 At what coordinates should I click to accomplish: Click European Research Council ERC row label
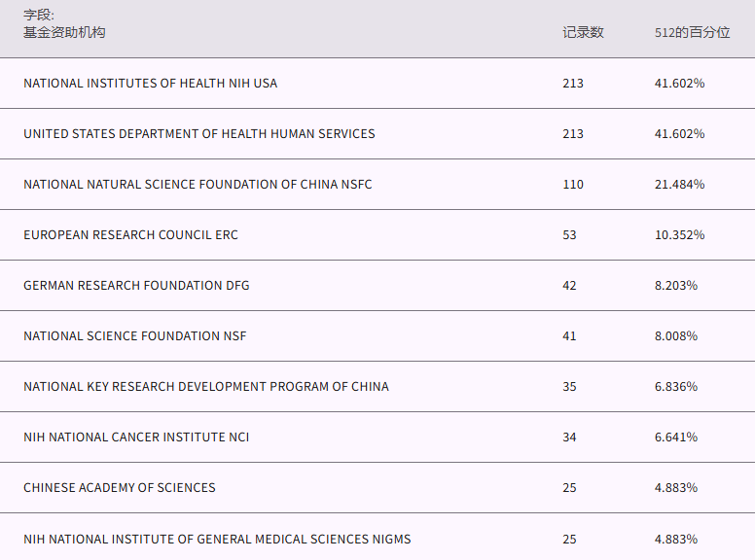click(130, 235)
